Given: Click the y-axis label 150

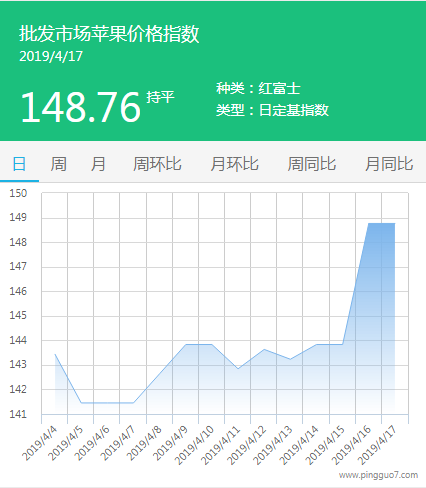Looking at the screenshot, I should click(x=18, y=193).
